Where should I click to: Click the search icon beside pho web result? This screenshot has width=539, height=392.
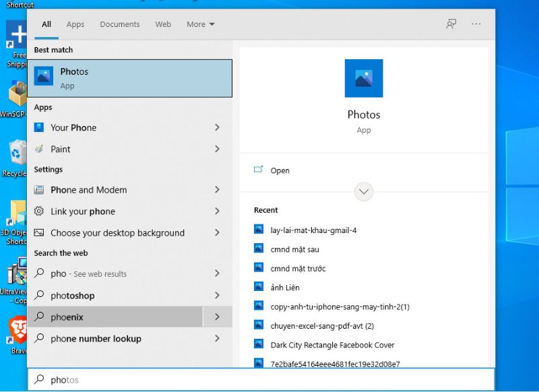39,273
